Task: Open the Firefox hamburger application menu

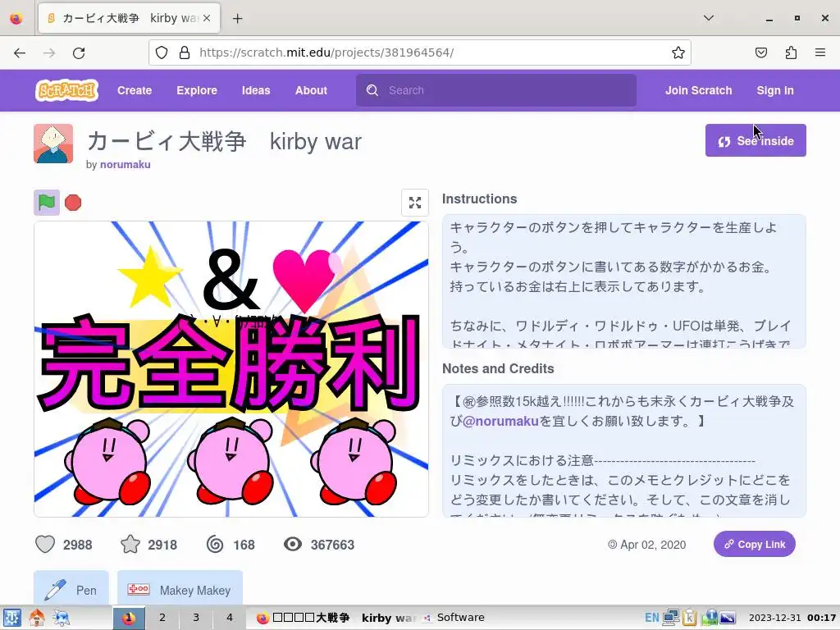Action: 819,52
